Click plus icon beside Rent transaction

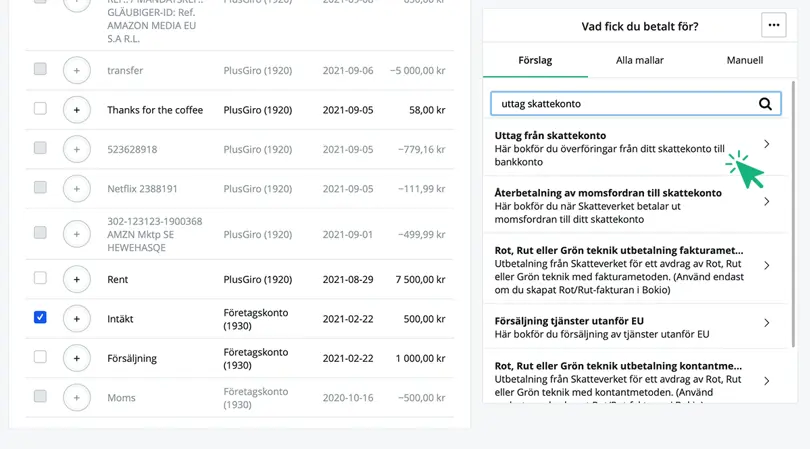76,280
